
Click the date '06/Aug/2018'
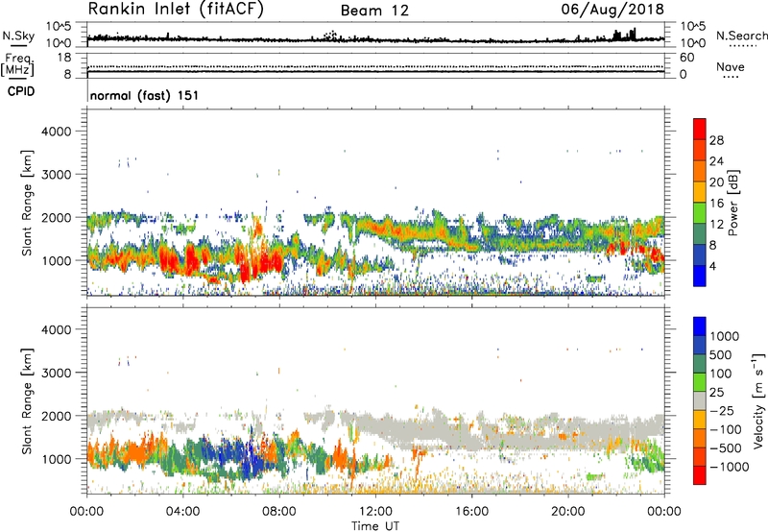[x=612, y=10]
